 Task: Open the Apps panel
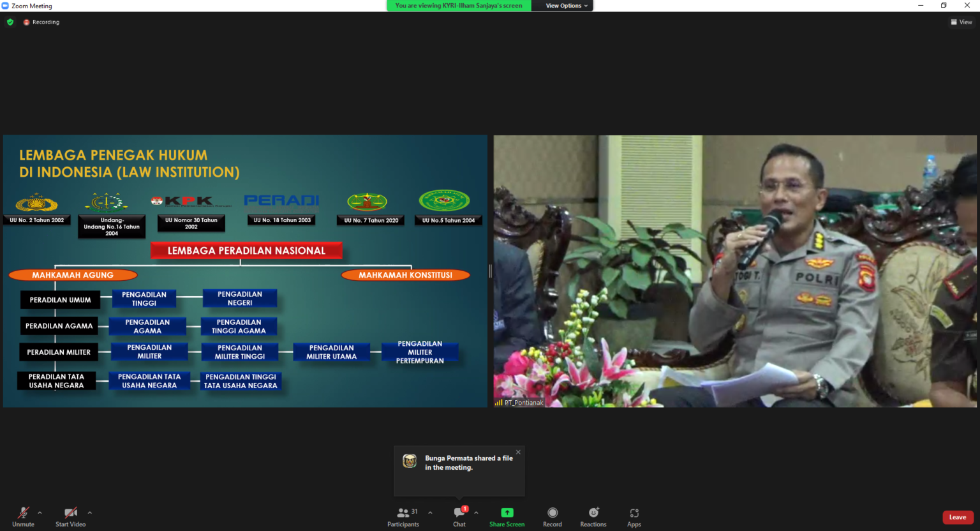634,516
